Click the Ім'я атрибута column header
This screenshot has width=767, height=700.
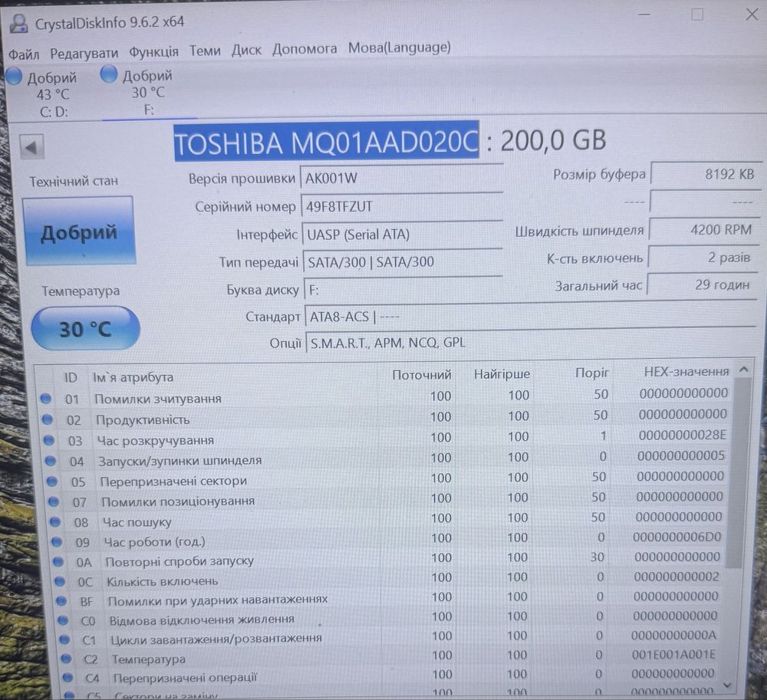point(133,377)
